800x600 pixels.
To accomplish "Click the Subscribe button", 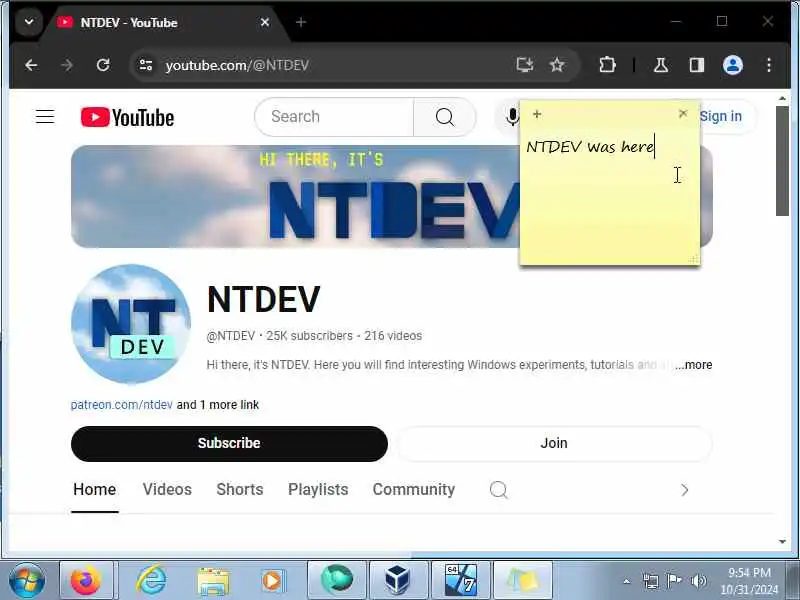I will [x=229, y=443].
